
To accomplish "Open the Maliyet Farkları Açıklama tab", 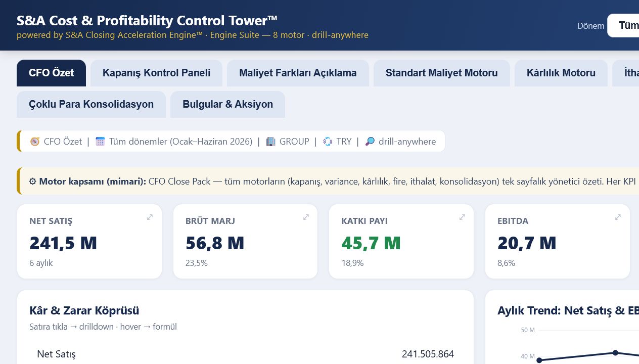I will click(298, 73).
